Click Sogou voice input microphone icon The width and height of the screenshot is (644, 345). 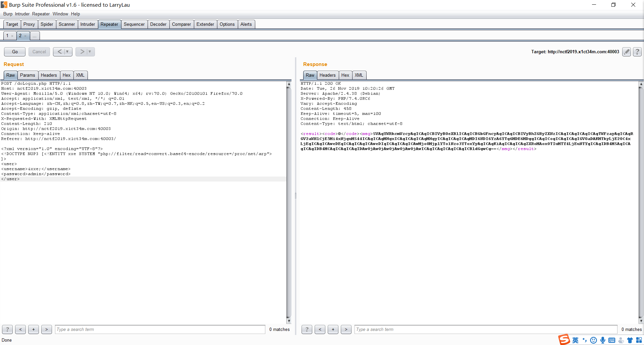coord(603,340)
